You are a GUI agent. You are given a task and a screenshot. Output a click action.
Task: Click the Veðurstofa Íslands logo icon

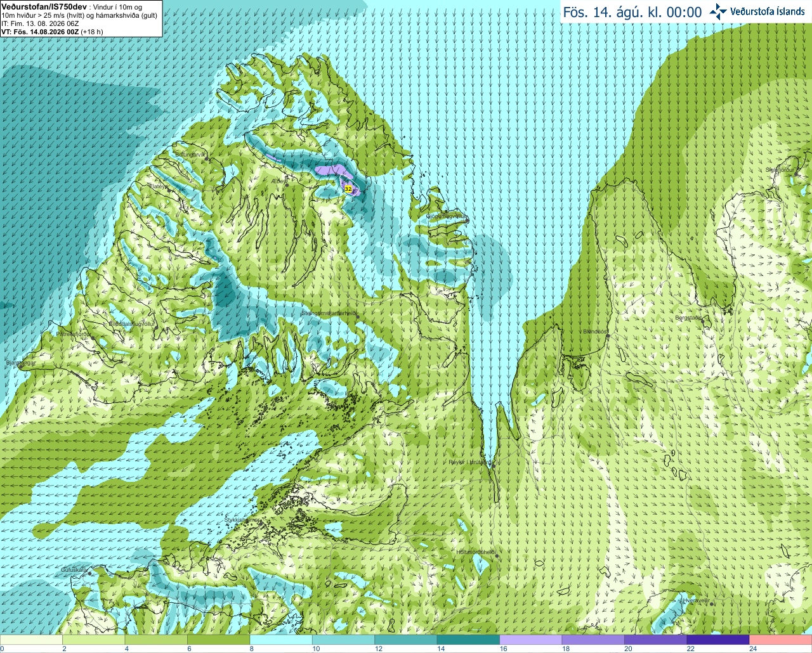pyautogui.click(x=718, y=11)
